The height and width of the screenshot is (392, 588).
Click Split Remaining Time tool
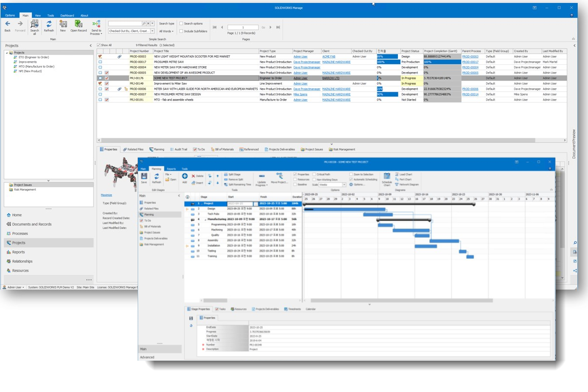point(237,185)
